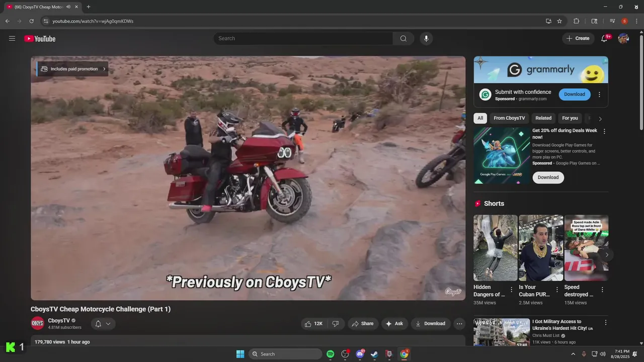Share the video
This screenshot has height=362, width=644.
coord(363,324)
